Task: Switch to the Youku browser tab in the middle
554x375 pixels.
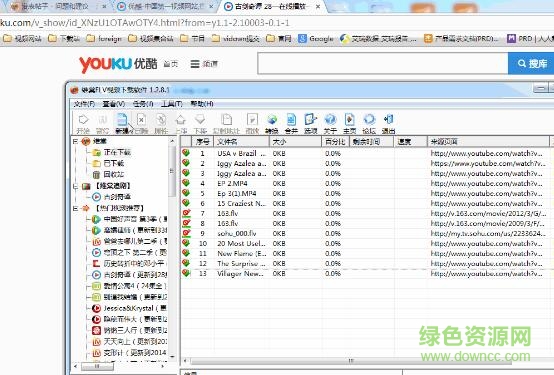Action: [165, 6]
